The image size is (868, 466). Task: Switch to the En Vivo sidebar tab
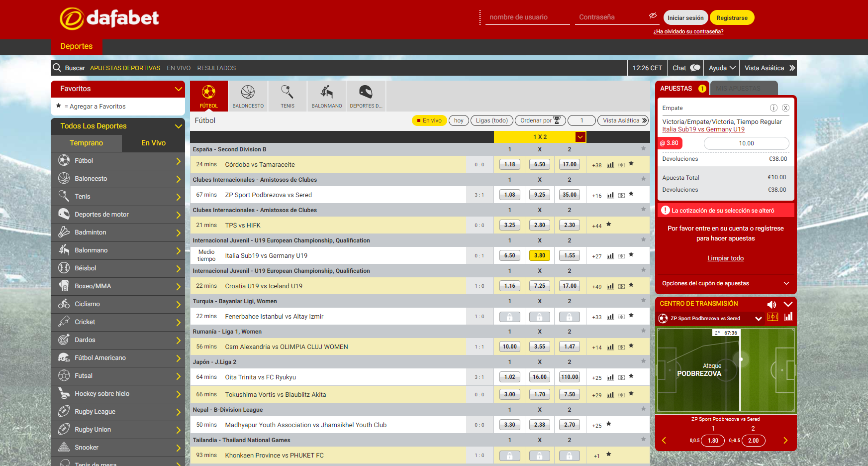point(153,143)
